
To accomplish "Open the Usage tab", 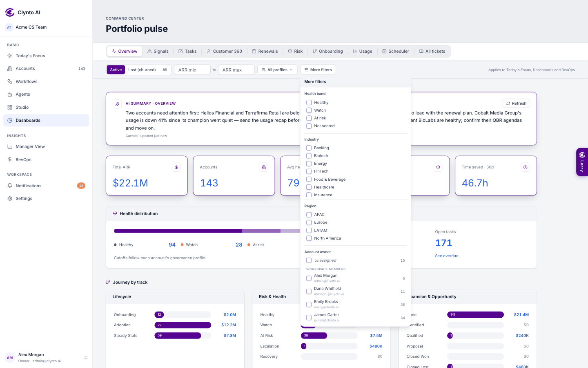I will 363,51.
